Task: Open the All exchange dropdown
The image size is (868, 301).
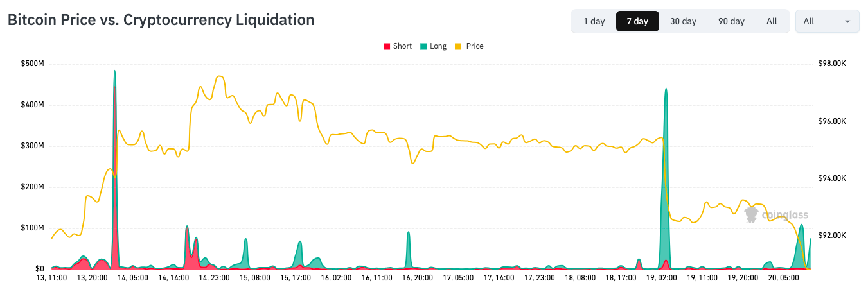Action: (826, 21)
